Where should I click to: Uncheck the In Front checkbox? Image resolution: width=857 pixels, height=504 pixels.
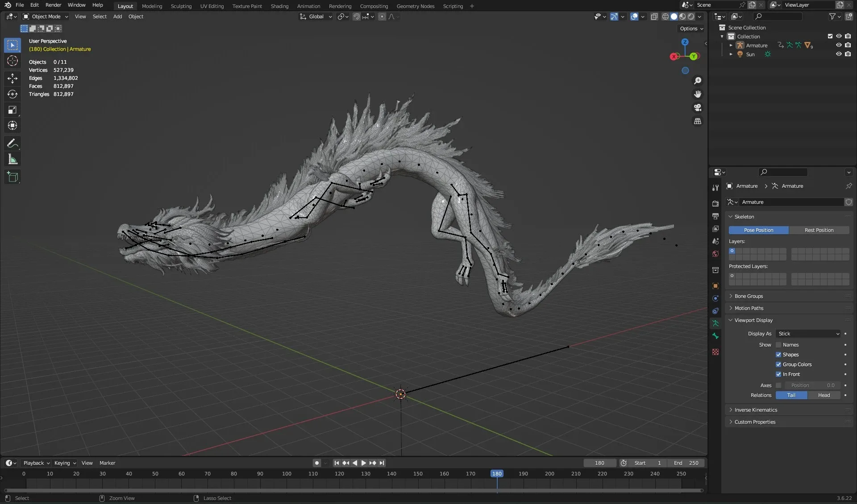click(778, 374)
